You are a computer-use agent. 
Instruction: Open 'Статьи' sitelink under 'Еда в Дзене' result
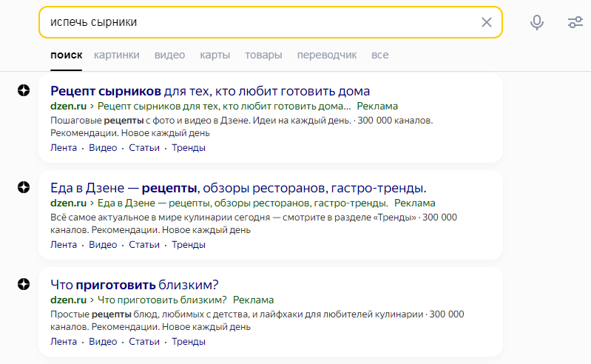coord(144,245)
